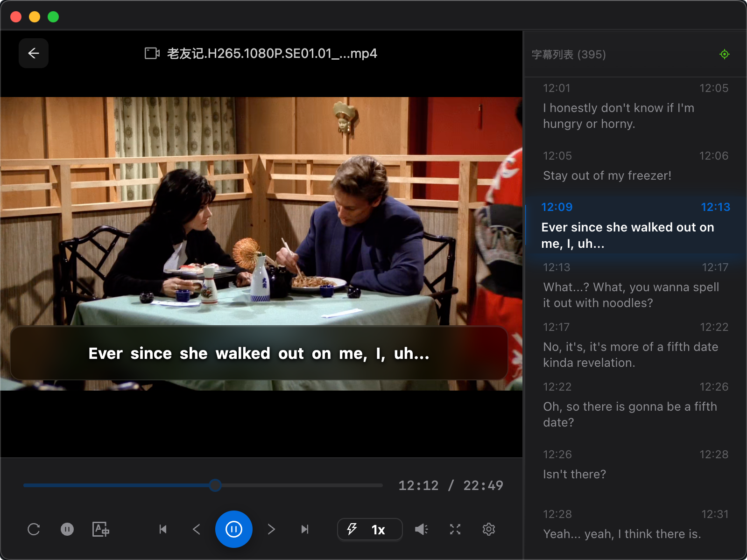Select subtitle about spelling out with noodles

pyautogui.click(x=630, y=295)
